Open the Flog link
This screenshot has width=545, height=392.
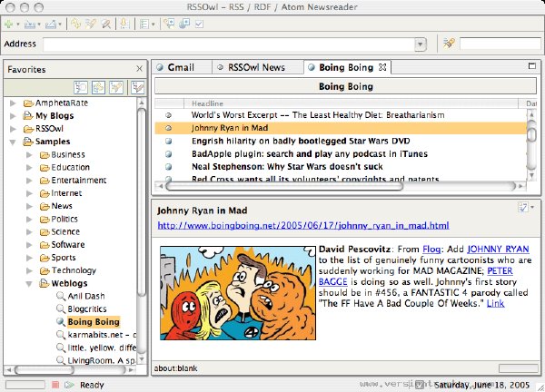tap(431, 249)
